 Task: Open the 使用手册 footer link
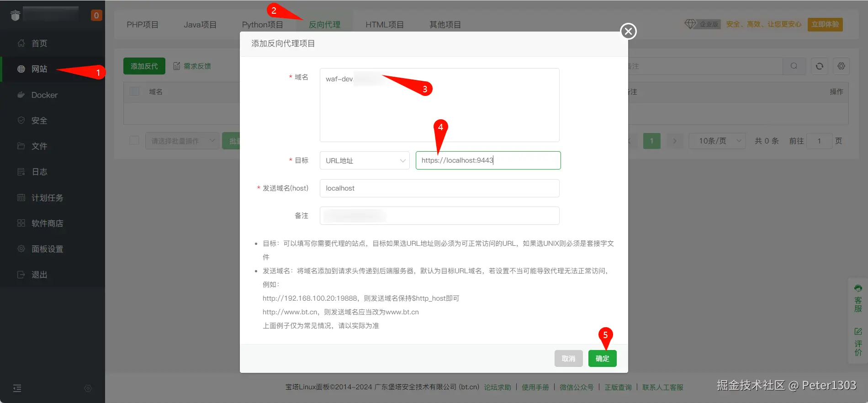[535, 387]
